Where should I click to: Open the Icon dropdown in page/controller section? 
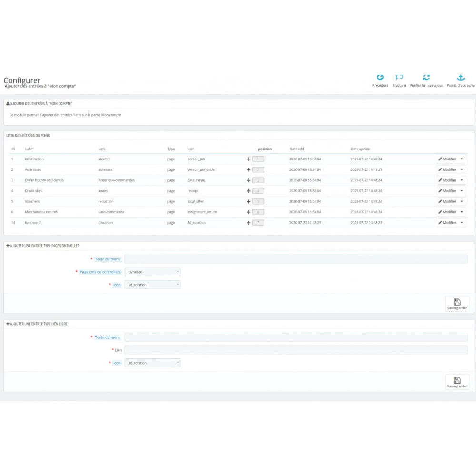152,285
